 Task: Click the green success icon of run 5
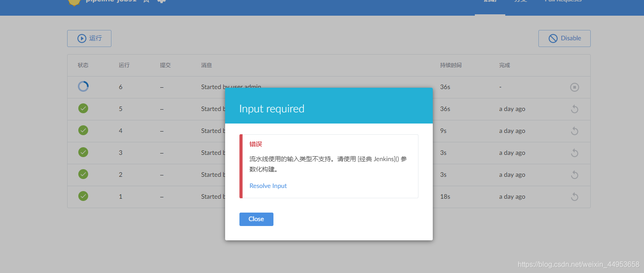point(83,108)
